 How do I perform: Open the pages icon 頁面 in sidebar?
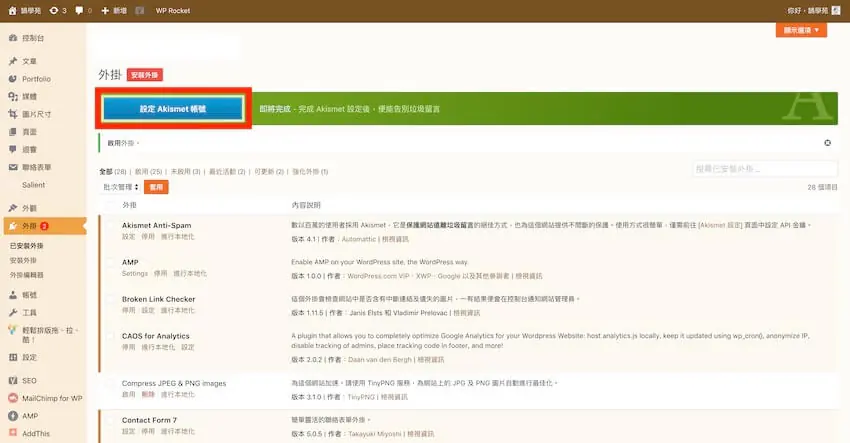point(13,132)
